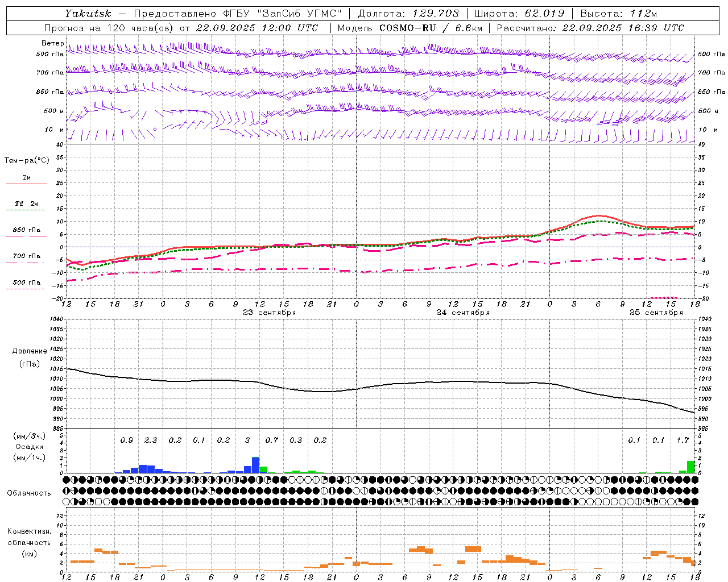
Task: Click the 23 сентября date label
Action: [x=269, y=313]
